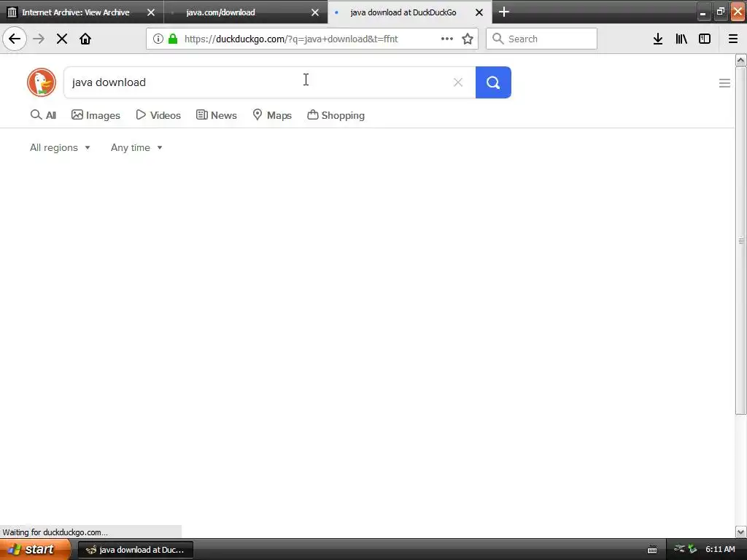Image resolution: width=747 pixels, height=560 pixels.
Task: Submit search with blue magnifier button
Action: (x=493, y=82)
